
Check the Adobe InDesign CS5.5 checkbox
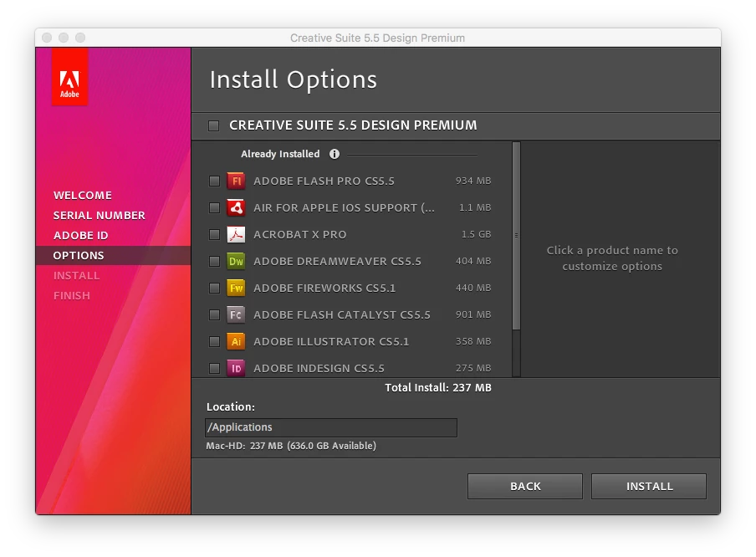coord(214,369)
